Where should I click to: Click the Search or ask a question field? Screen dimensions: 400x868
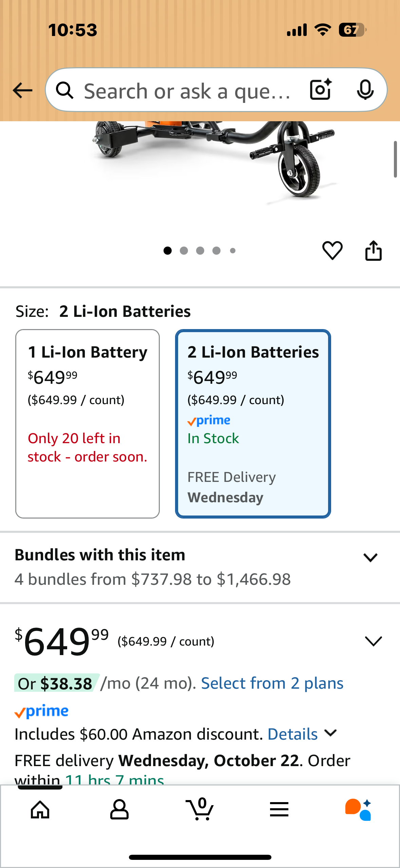[x=187, y=91]
